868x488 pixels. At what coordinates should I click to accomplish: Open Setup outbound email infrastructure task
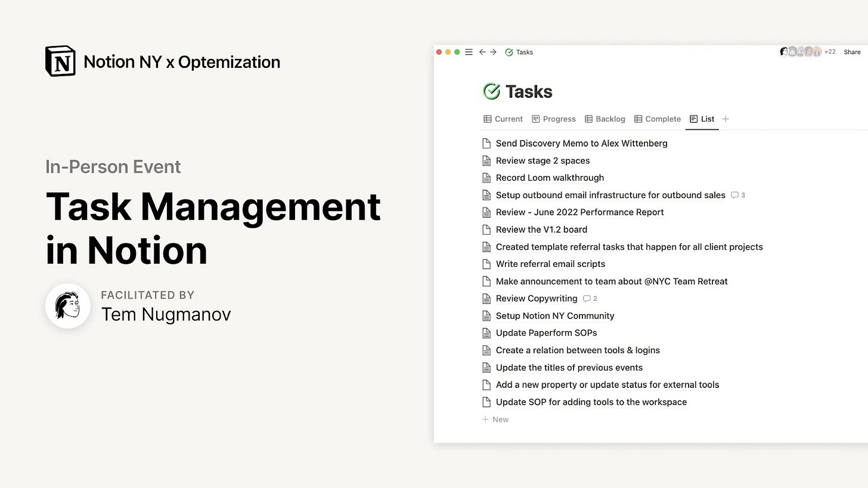(x=610, y=195)
